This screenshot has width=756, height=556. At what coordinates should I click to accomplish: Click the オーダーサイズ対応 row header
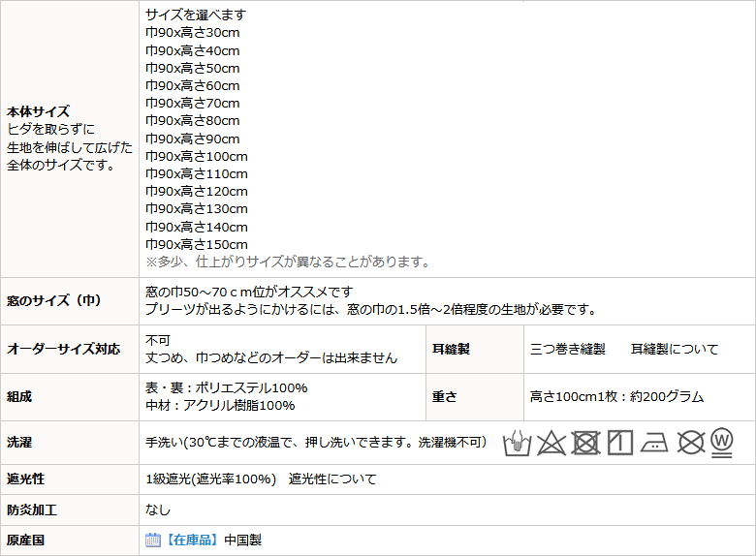point(63,349)
